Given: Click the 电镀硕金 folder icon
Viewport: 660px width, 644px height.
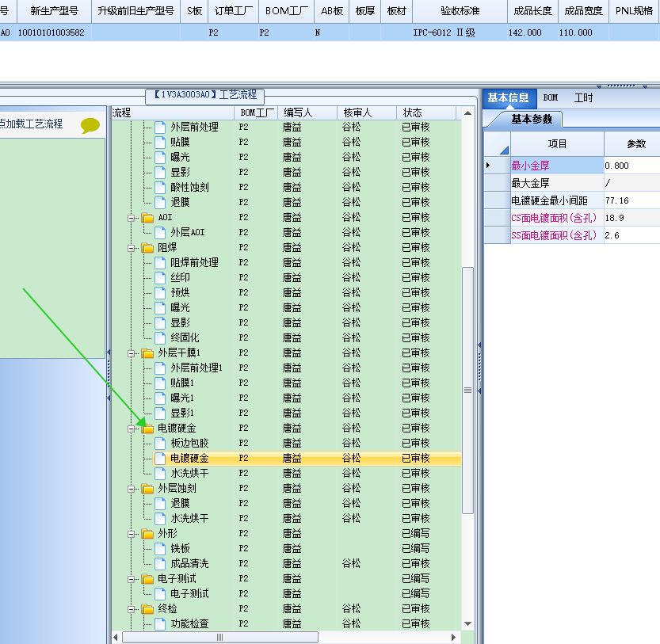Looking at the screenshot, I should pos(147,429).
